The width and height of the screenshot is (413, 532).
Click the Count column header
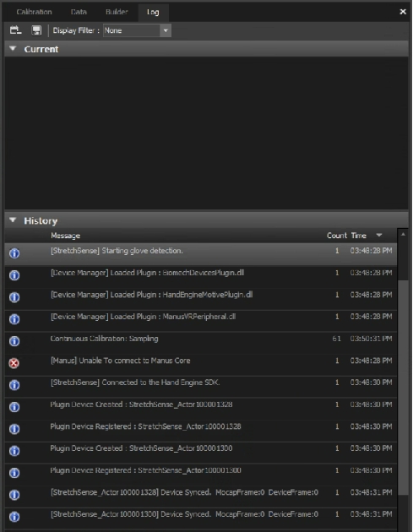[x=337, y=236]
